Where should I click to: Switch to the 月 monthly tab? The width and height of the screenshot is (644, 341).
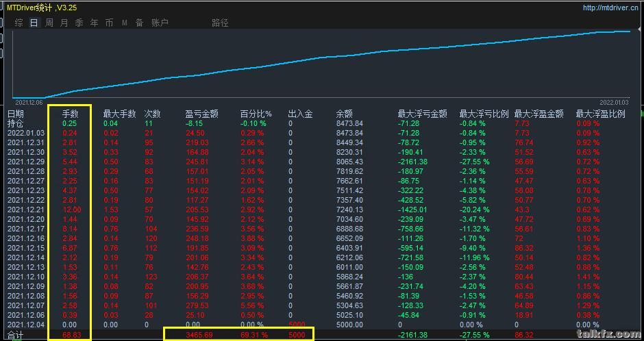(64, 23)
